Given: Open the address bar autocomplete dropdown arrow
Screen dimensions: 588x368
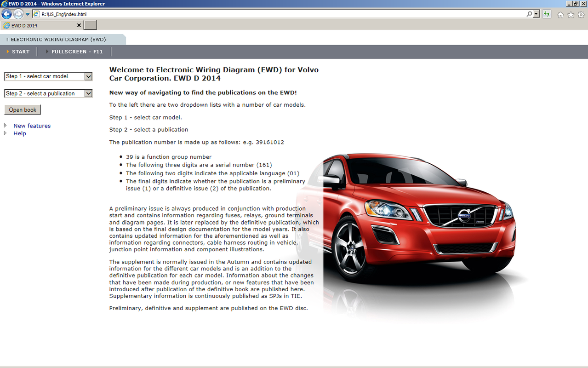Looking at the screenshot, I should pyautogui.click(x=537, y=14).
